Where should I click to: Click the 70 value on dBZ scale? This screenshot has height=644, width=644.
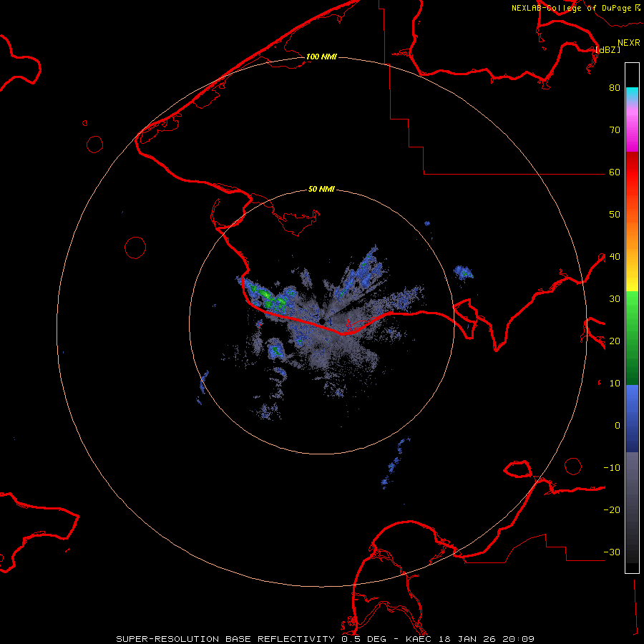(615, 130)
